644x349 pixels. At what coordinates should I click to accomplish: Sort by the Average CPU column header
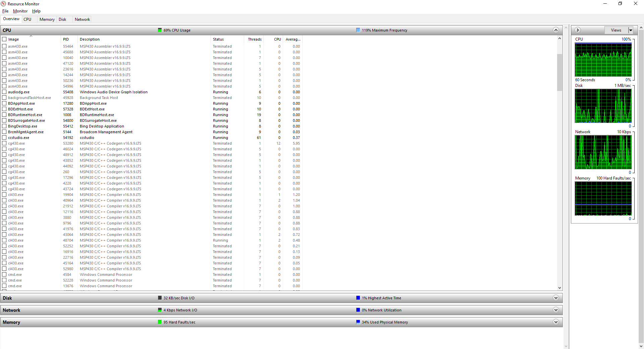[293, 39]
